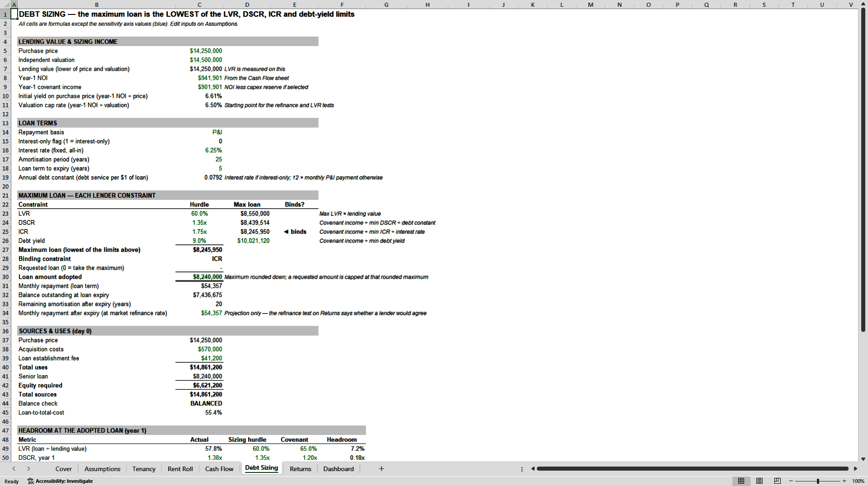Select the binding constraint ICR cell
This screenshot has width=868, height=486.
point(199,259)
